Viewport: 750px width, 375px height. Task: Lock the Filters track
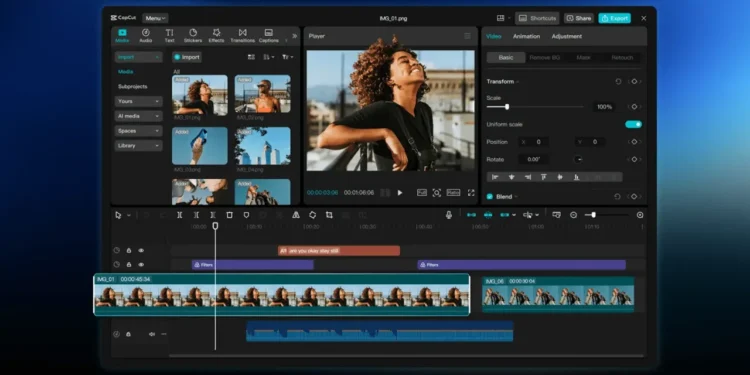click(x=129, y=265)
